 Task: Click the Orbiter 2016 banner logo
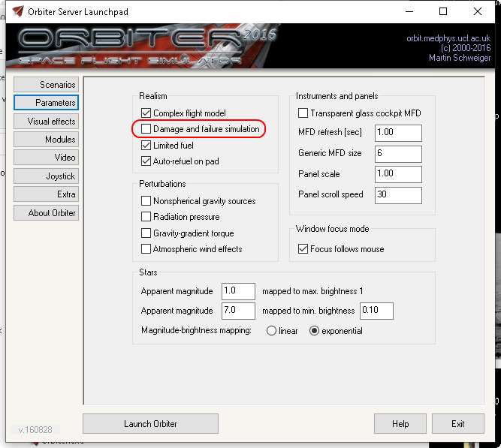(147, 46)
